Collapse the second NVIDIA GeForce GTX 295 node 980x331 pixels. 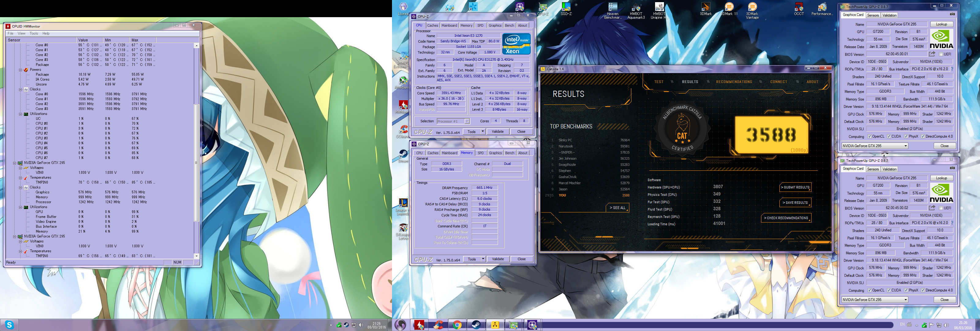15,236
